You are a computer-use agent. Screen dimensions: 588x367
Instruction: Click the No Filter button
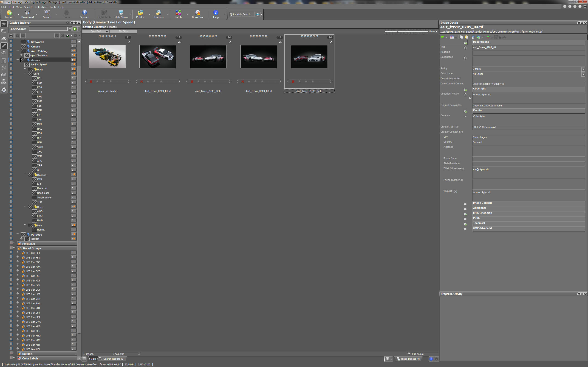[123, 31]
